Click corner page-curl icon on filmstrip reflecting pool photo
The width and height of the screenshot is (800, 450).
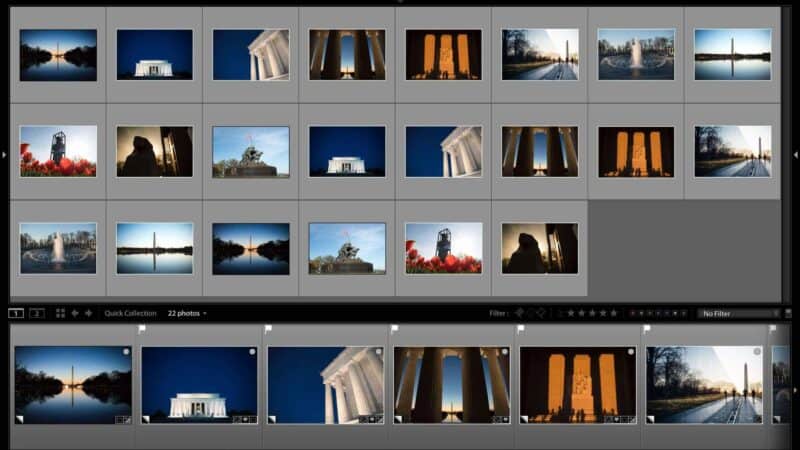click(x=19, y=419)
